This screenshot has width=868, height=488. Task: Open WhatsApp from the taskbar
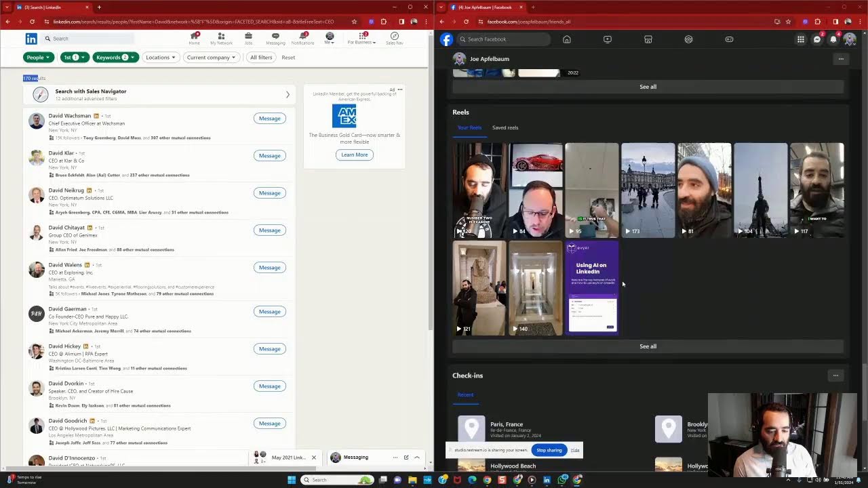(x=563, y=480)
